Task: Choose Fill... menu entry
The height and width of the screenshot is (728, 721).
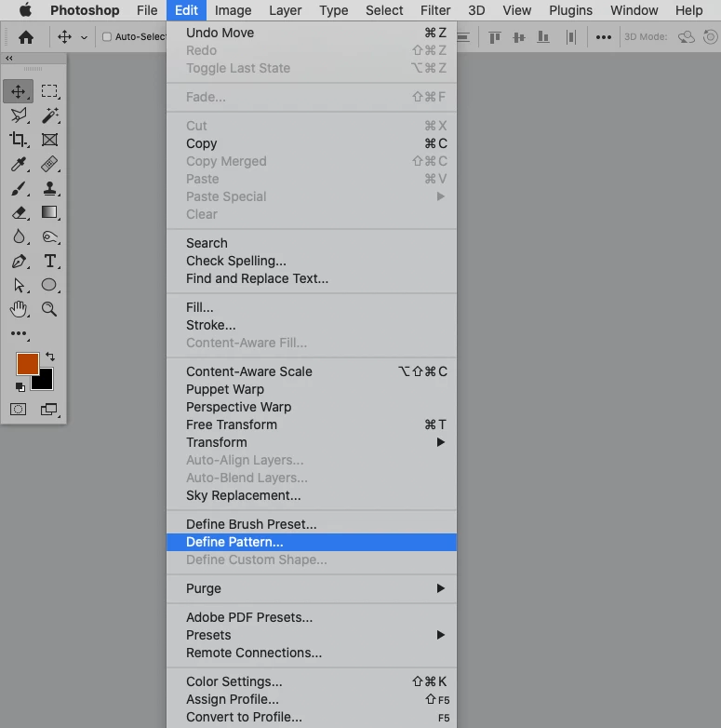Action: click(x=312, y=308)
